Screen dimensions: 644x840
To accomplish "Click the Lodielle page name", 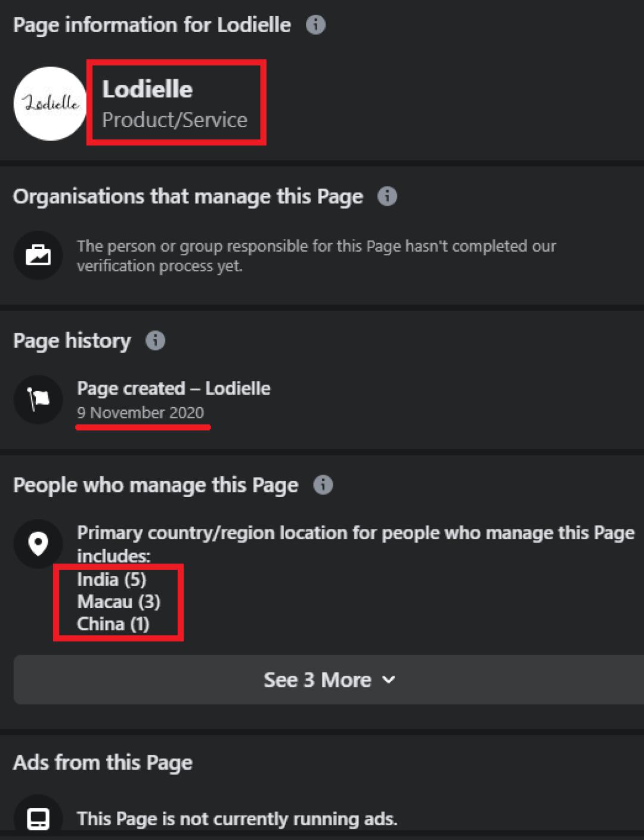I will tap(147, 89).
